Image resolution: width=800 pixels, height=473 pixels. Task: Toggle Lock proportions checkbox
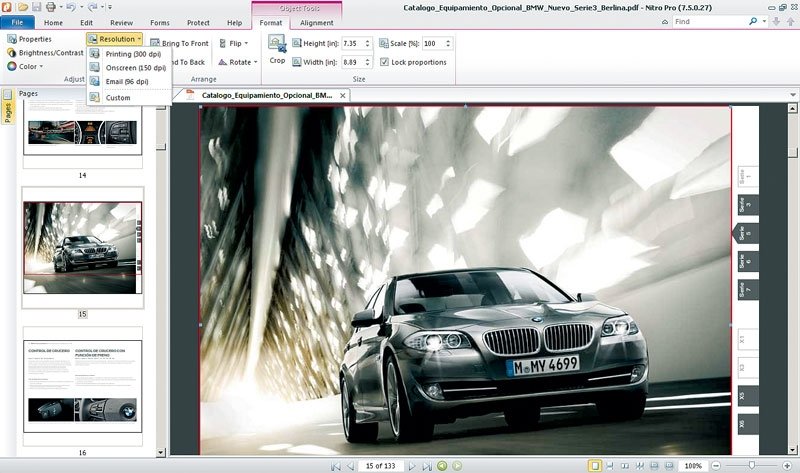pos(384,62)
